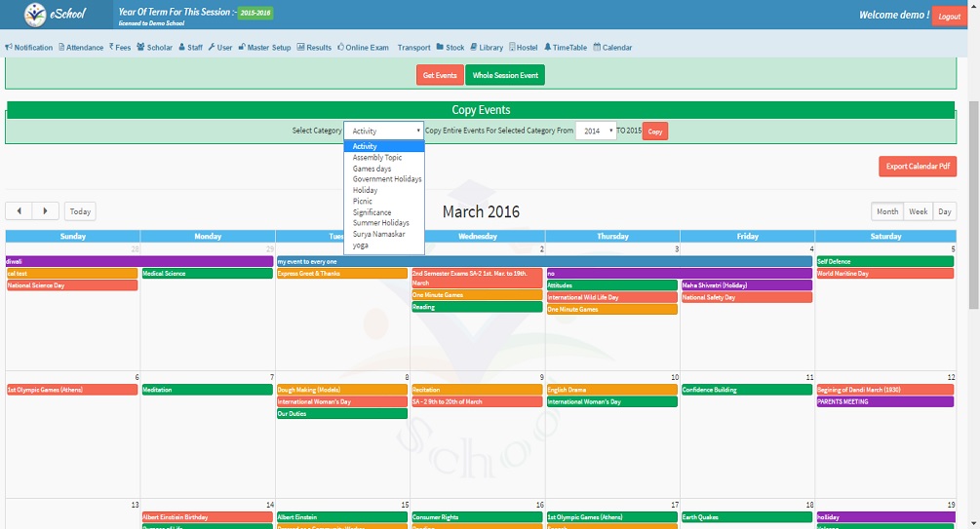The height and width of the screenshot is (529, 980).
Task: Switch calendar to Day view
Action: (944, 211)
